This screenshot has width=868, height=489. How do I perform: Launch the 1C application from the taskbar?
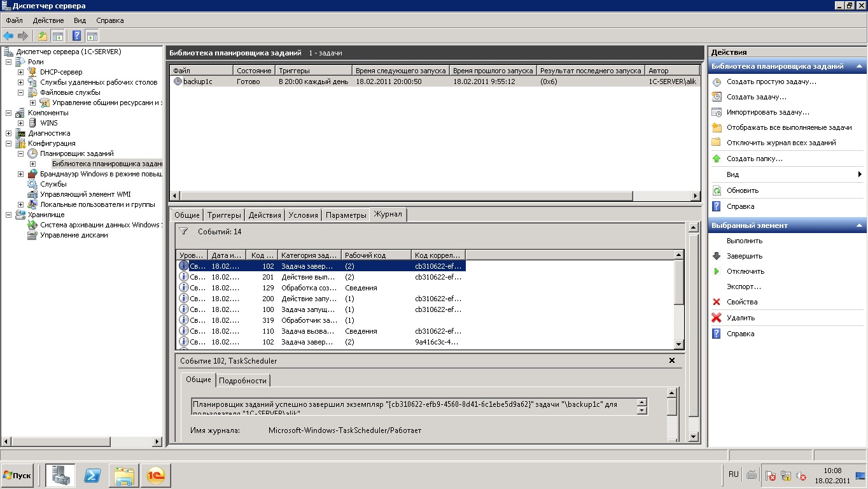tap(156, 475)
